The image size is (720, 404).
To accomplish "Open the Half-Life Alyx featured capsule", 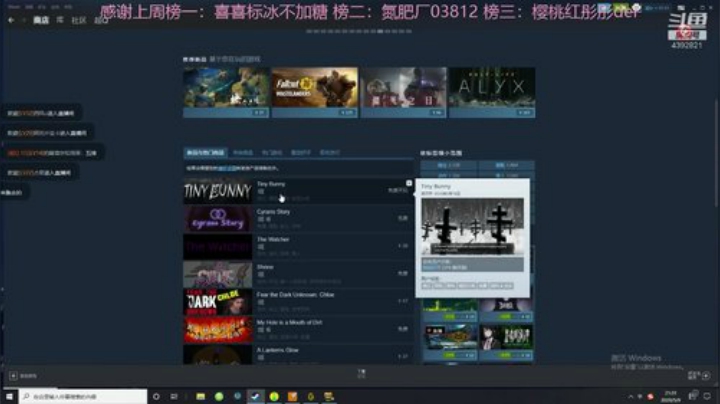I will click(x=492, y=92).
